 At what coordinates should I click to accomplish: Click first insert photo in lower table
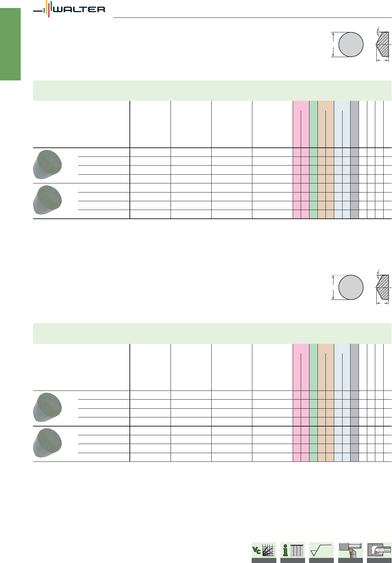coord(47,407)
